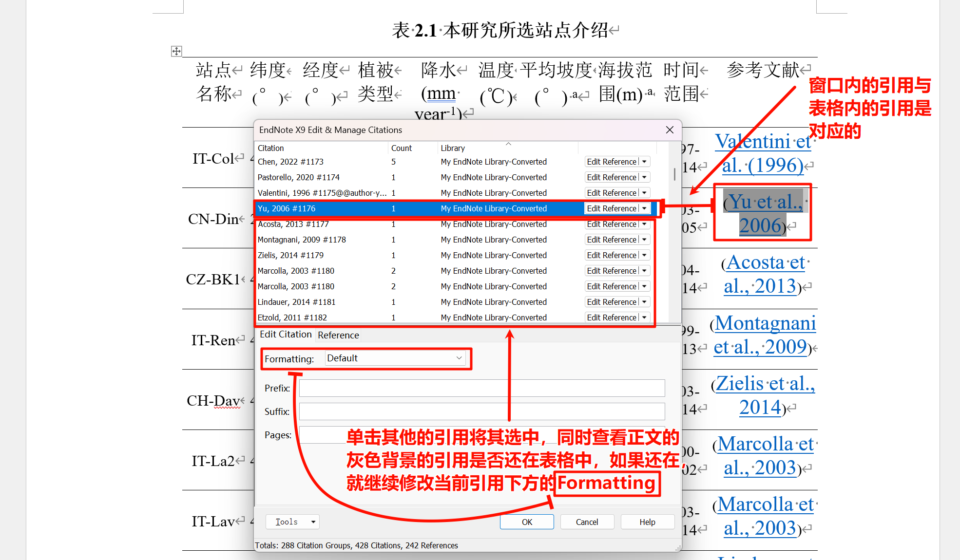Click the Cancel button

click(x=587, y=522)
